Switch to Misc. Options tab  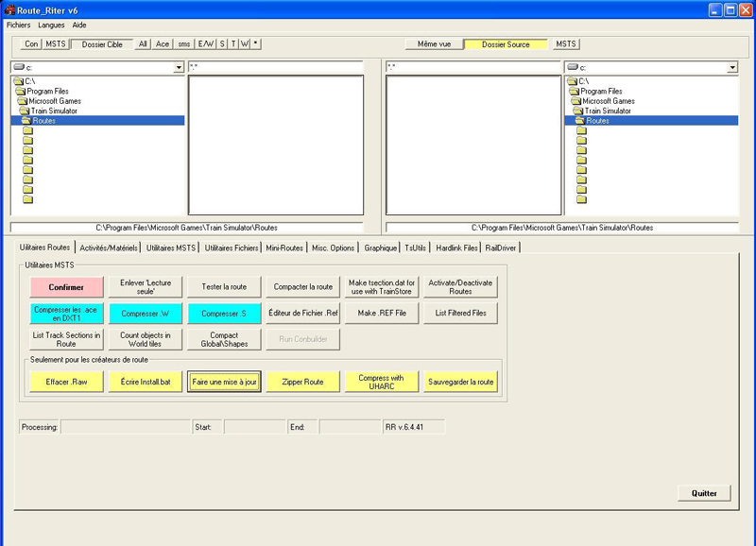[x=333, y=247]
